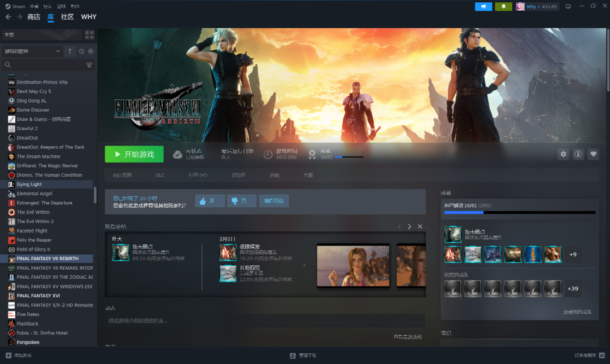This screenshot has height=364, width=610.
Task: Open the download manager icon at bottom
Action: click(x=293, y=356)
